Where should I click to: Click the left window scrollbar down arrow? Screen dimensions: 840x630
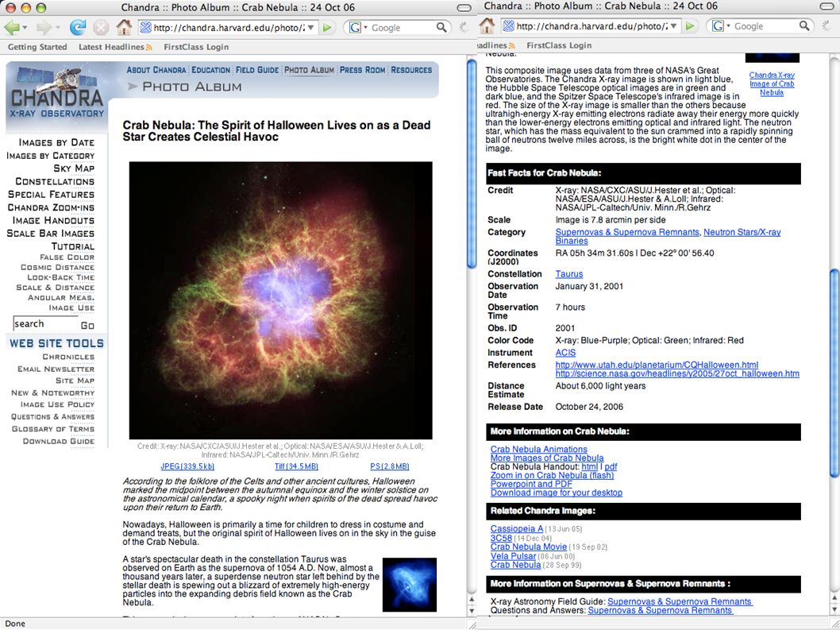tap(472, 610)
